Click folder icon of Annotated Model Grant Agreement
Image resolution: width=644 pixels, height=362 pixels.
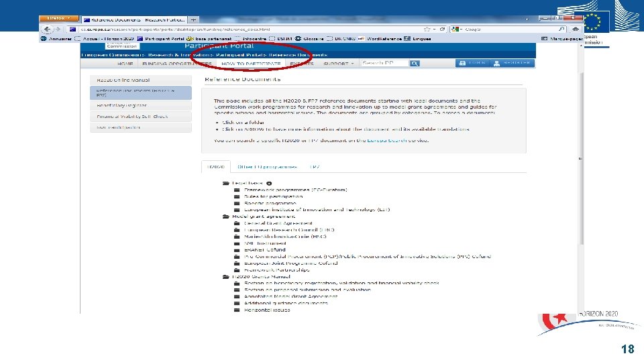237,296
